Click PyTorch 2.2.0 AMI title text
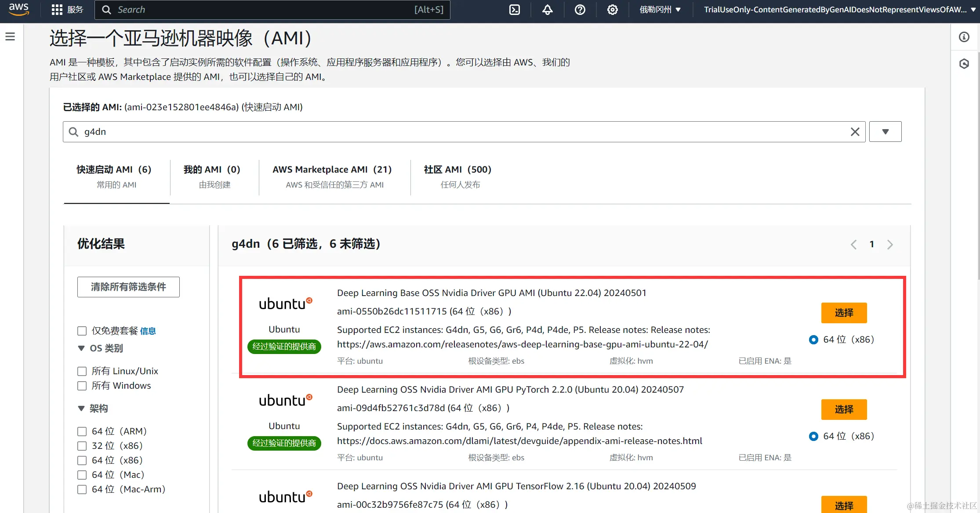 coord(511,390)
